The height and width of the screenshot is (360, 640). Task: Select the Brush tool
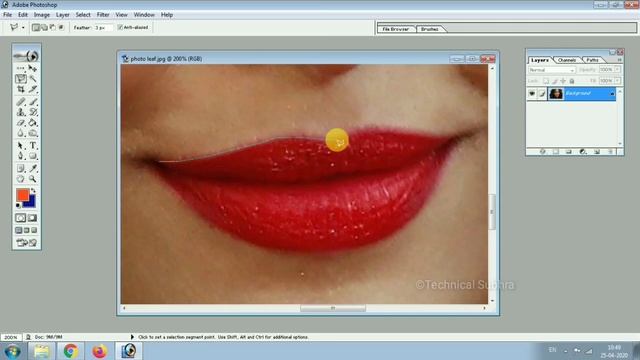click(33, 101)
